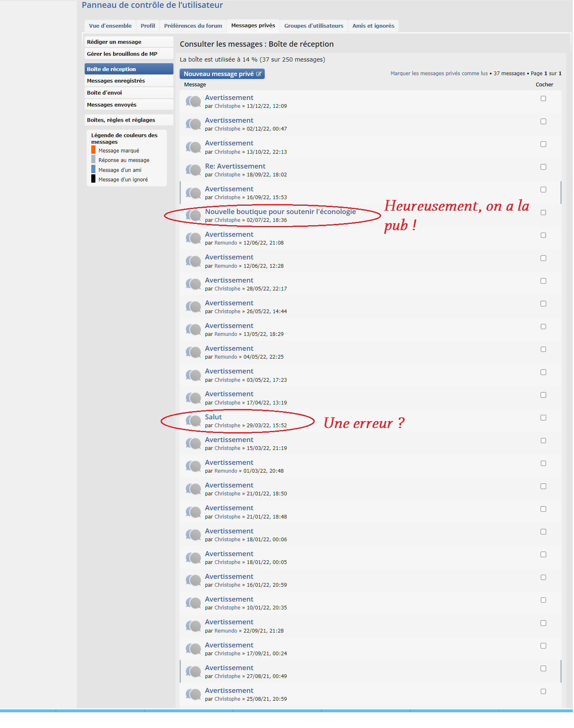Open Gérer les brouillons de MP
Screen dimensions: 574x728
point(129,54)
